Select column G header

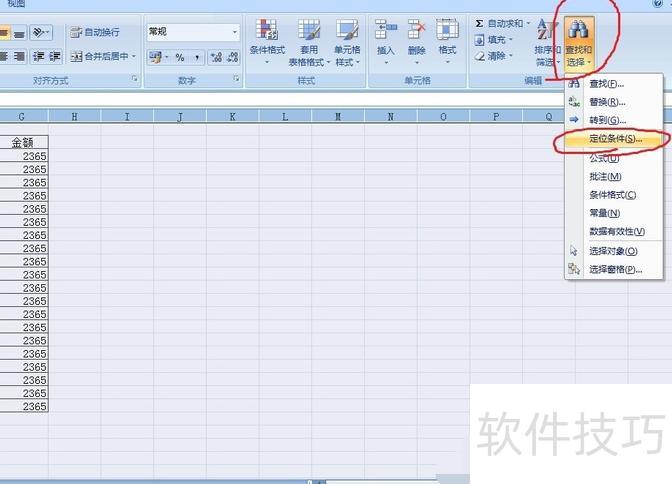(x=22, y=117)
